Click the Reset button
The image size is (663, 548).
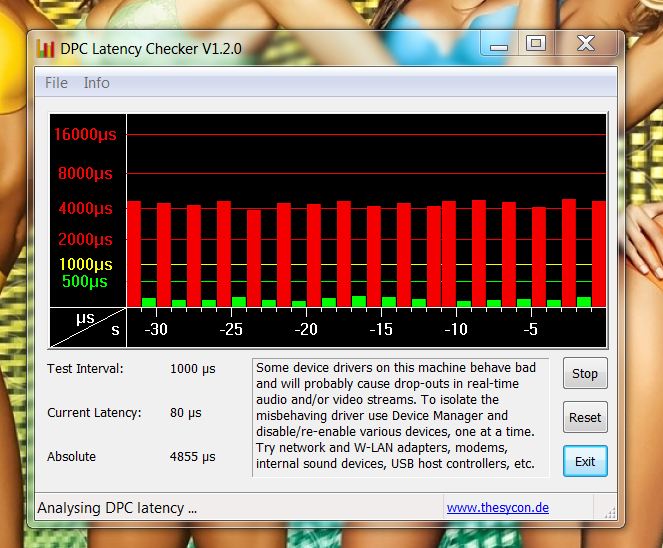pos(585,417)
